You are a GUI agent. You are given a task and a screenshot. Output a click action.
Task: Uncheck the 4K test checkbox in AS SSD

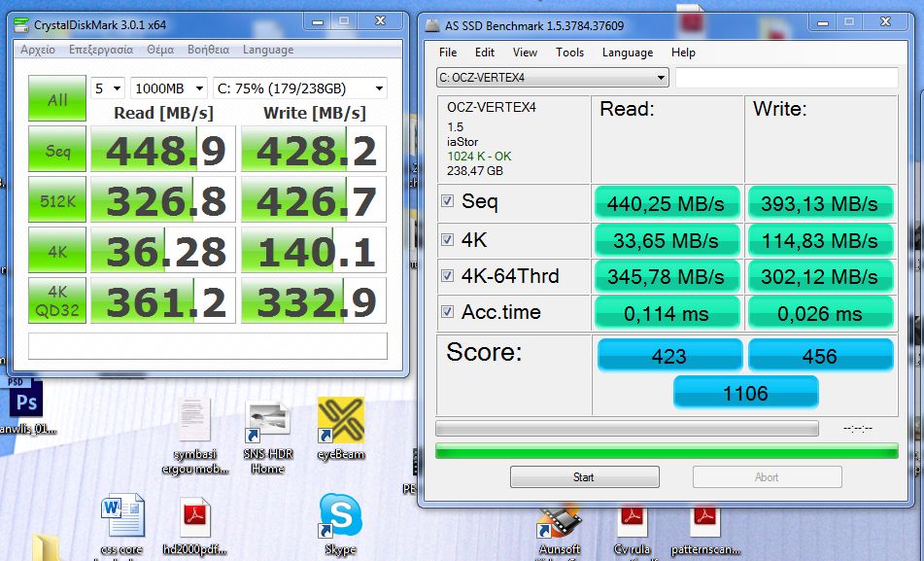pos(447,239)
